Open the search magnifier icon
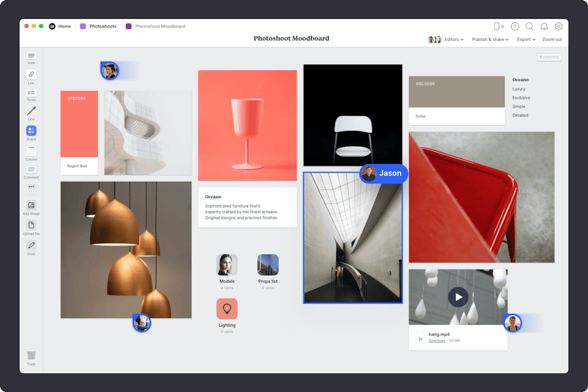This screenshot has width=588, height=392. pyautogui.click(x=529, y=26)
